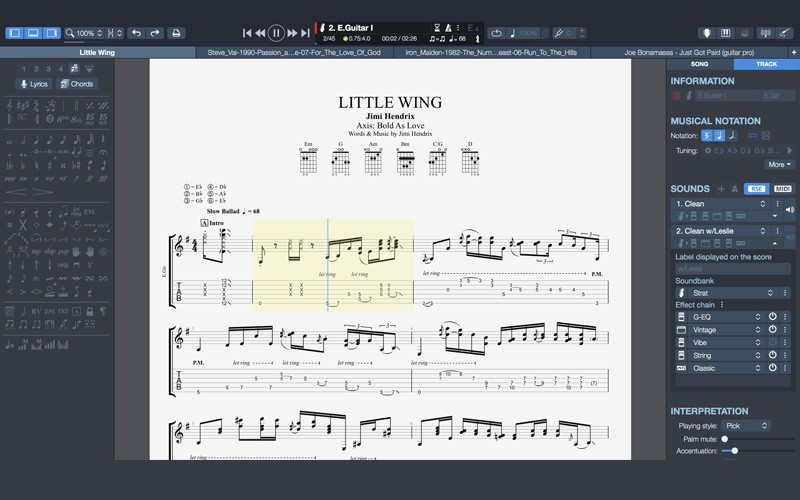Apply the fff dynamic marking
Viewport: 800px width, 500px height.
click(x=103, y=179)
